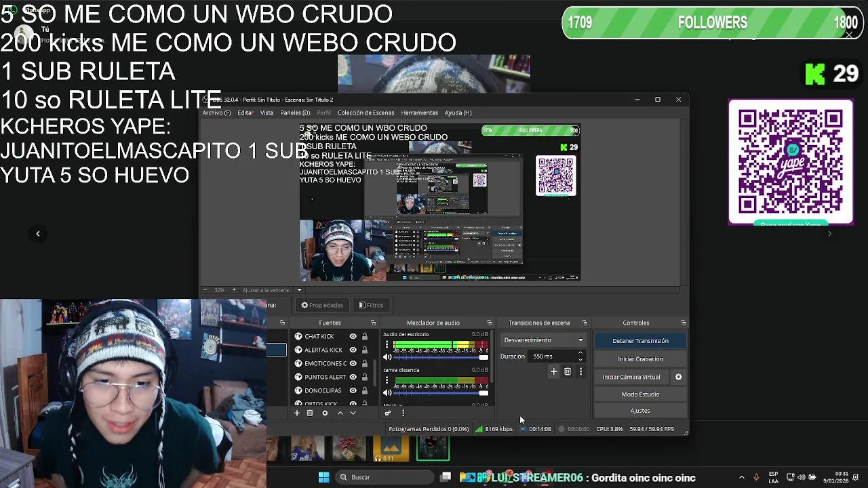
Task: Open Task View on the taskbar
Action: click(x=446, y=477)
